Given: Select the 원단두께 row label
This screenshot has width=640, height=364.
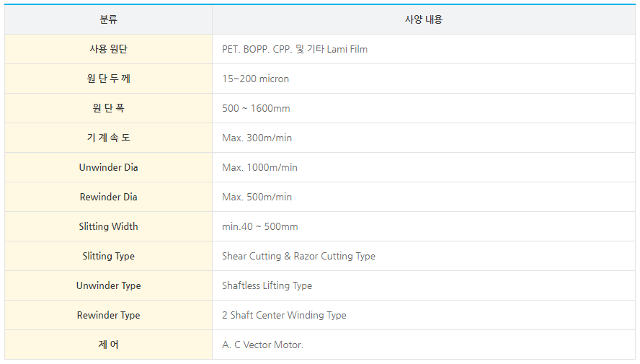Looking at the screenshot, I should [108, 79].
